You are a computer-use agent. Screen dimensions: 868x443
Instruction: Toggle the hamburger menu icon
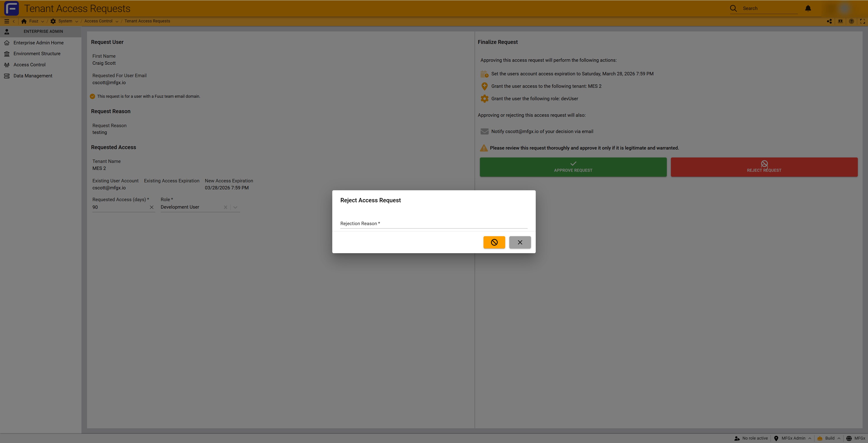[x=7, y=21]
